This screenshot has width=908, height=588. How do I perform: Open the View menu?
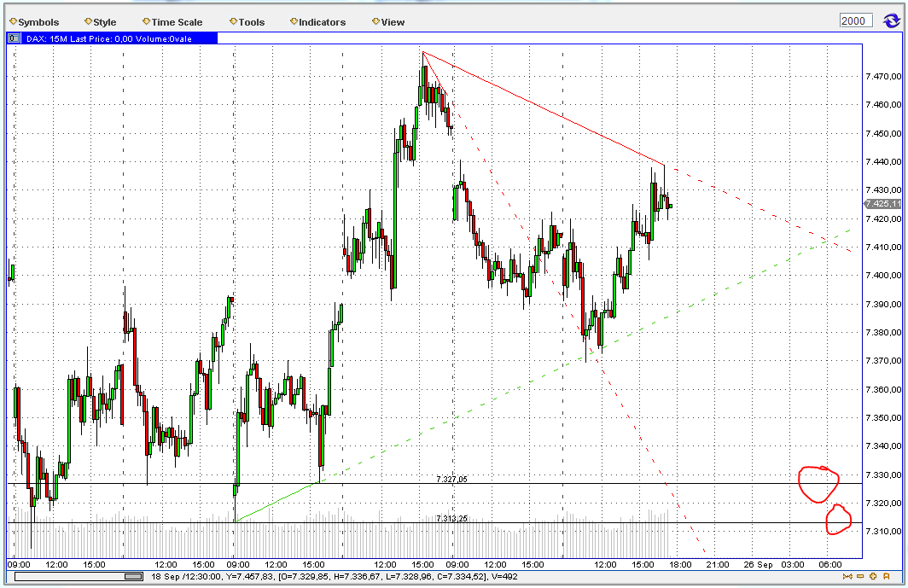(388, 22)
